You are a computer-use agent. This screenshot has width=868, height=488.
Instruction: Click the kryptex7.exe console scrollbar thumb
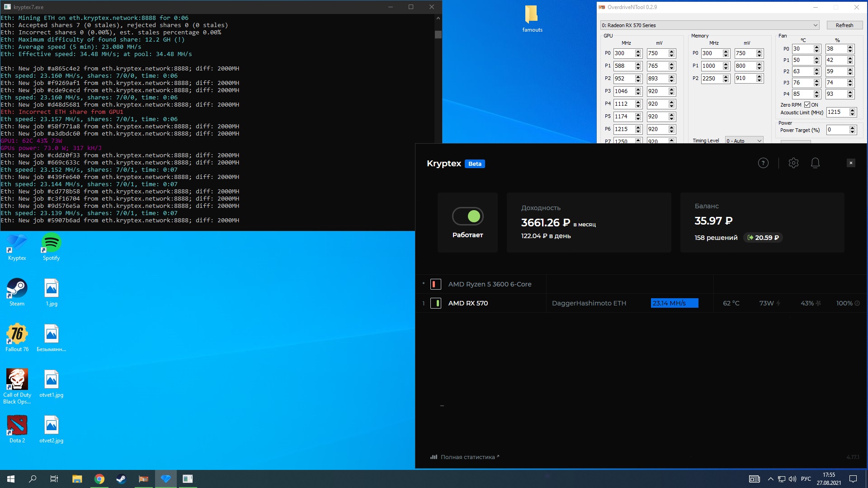click(438, 34)
